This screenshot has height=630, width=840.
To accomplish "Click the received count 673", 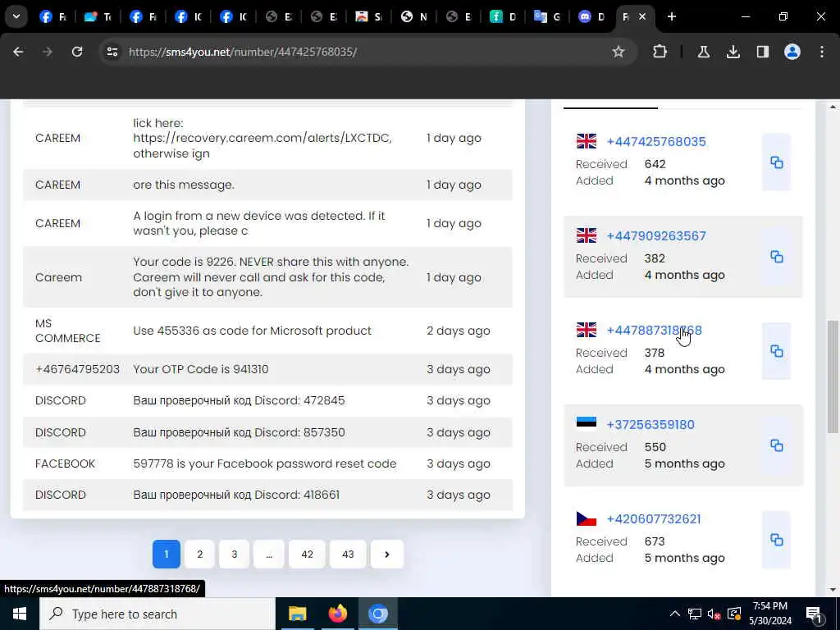I will [654, 541].
